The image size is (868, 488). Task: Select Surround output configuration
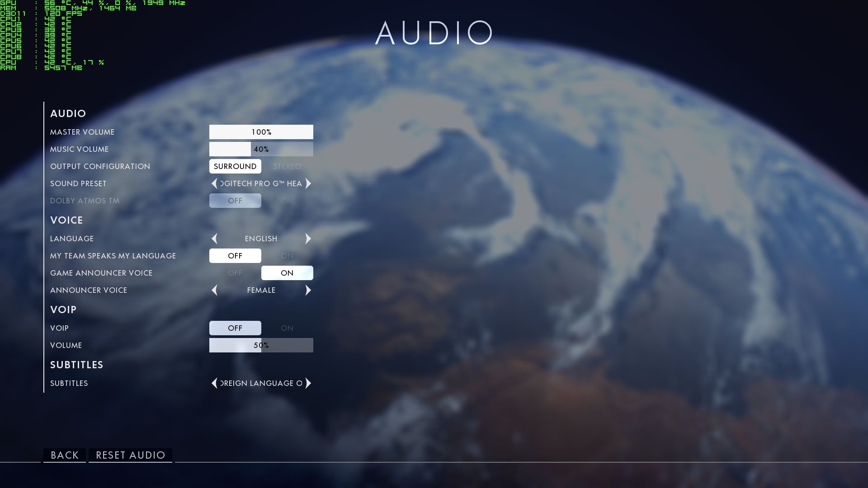[x=235, y=166]
